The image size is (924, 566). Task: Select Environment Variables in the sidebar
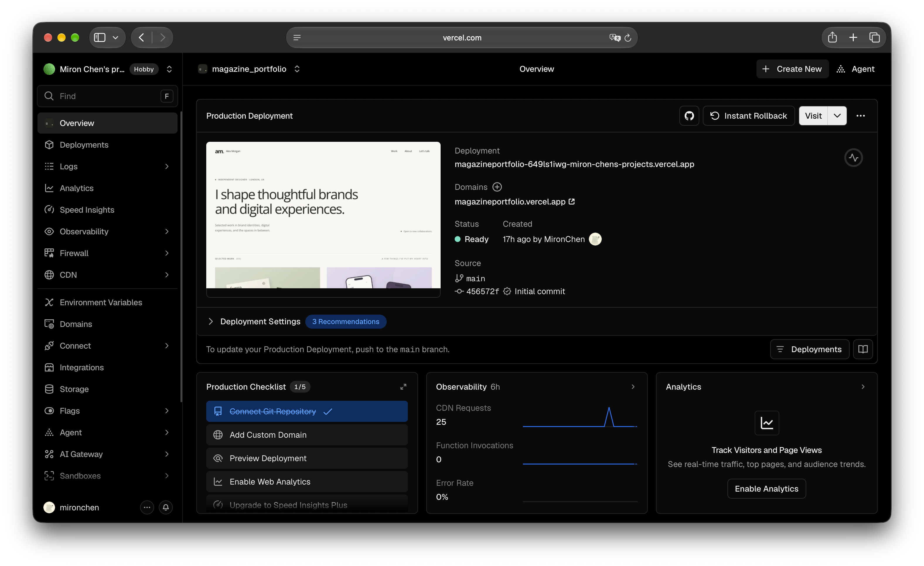[108, 303]
